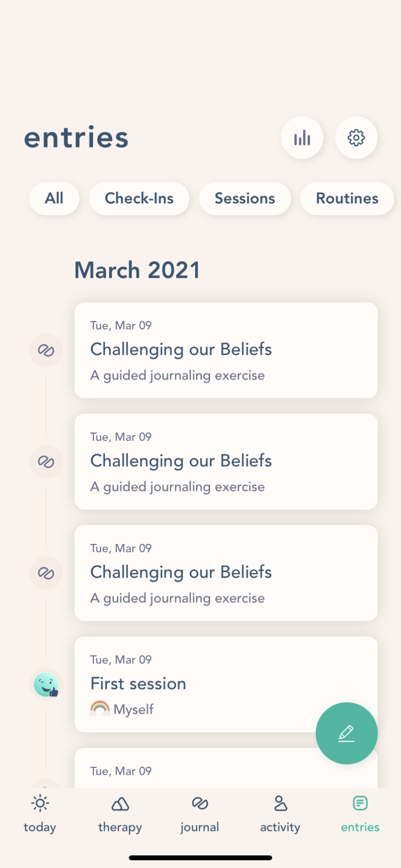
Task: Open settings gear icon
Action: click(356, 138)
